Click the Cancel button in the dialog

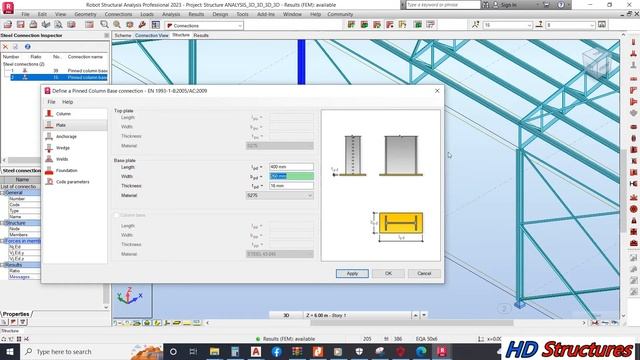[424, 273]
